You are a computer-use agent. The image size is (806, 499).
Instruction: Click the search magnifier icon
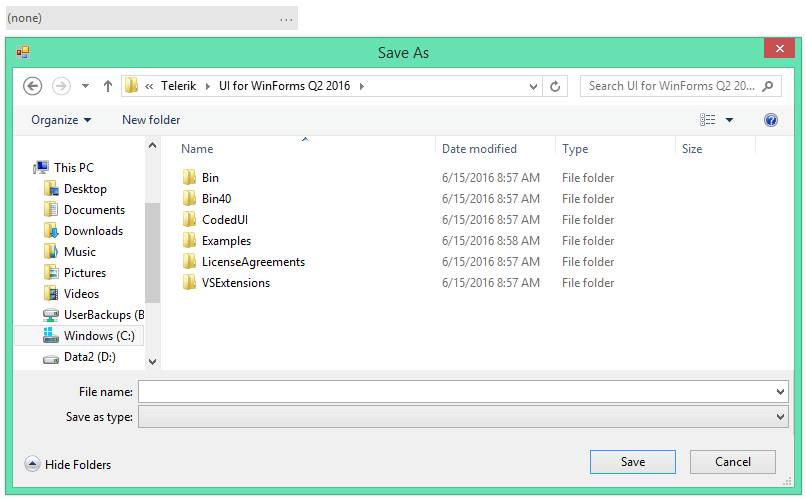[x=768, y=86]
